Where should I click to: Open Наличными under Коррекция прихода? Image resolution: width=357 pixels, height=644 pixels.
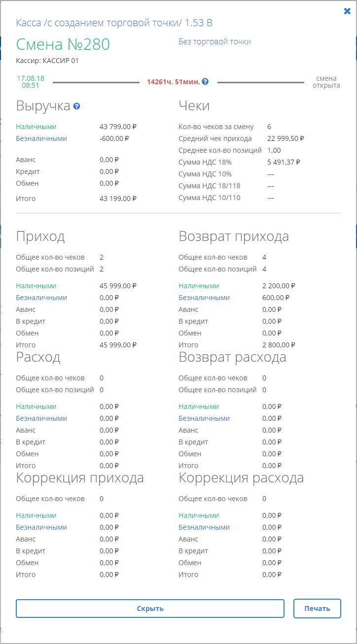click(36, 515)
